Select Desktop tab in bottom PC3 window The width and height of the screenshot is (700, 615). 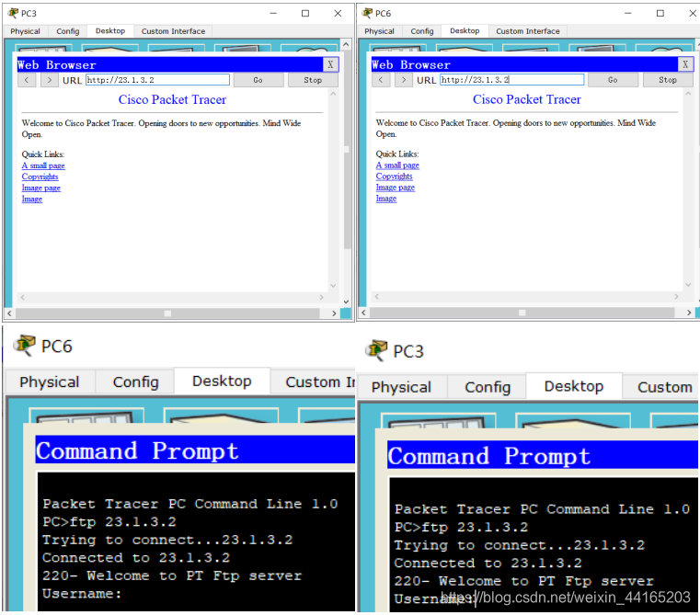tap(574, 386)
